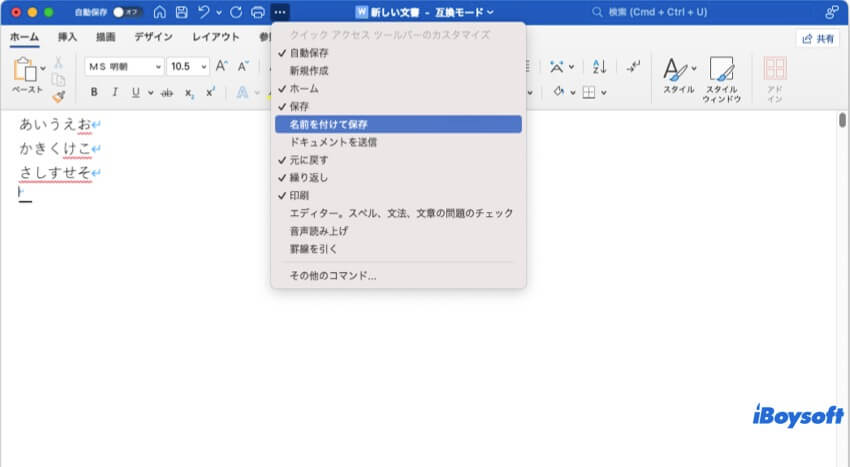850x467 pixels.
Task: Expand the Underline style dropdown arrow
Action: click(x=150, y=93)
